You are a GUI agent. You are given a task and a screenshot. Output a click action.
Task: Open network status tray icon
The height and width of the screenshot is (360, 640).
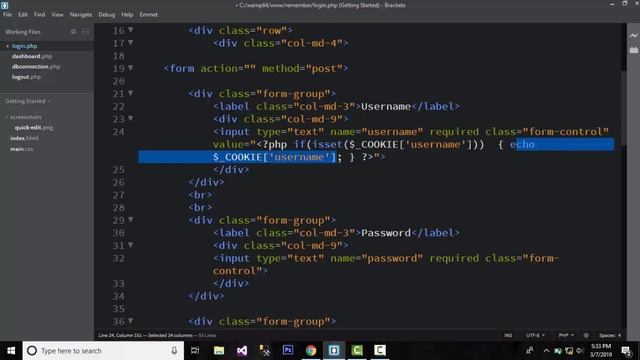(x=569, y=351)
